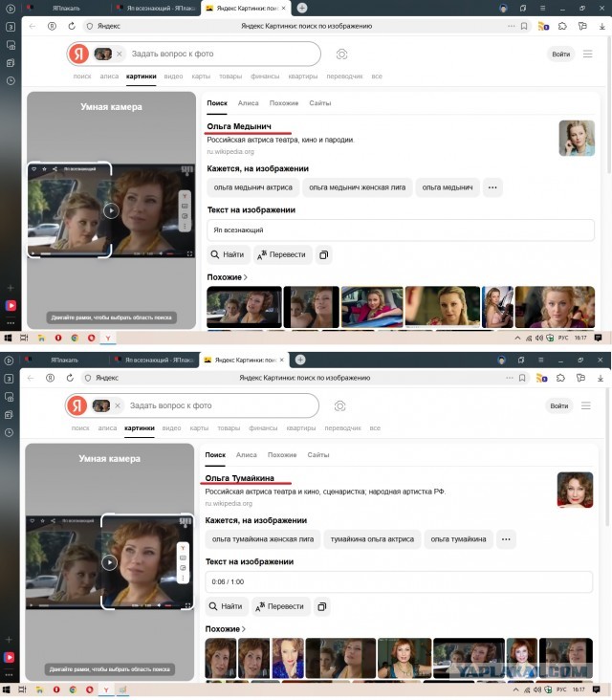Select the «тумайкина ольга актриса» suggestion chip
Screen dimensions: 612x700
(372, 539)
